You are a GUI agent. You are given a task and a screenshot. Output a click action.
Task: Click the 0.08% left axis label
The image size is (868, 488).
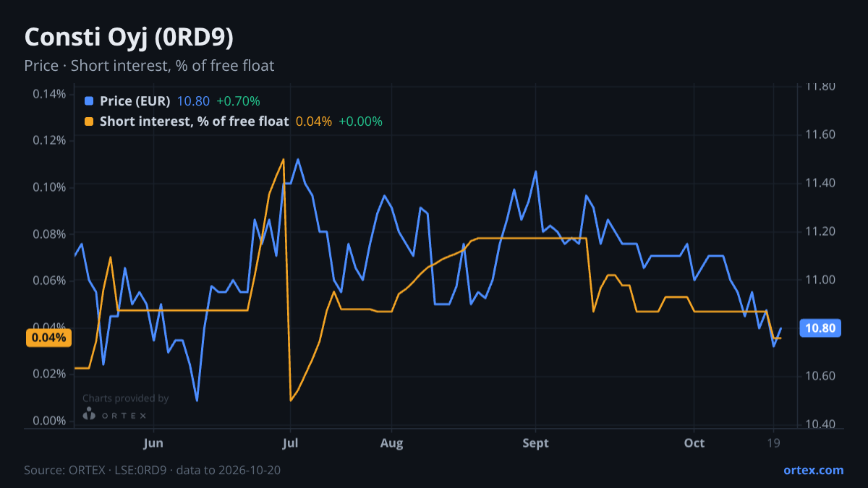click(49, 234)
